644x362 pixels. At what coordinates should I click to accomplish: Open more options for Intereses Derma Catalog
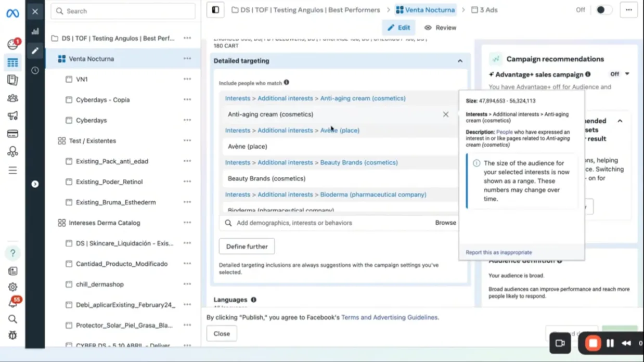(x=187, y=223)
